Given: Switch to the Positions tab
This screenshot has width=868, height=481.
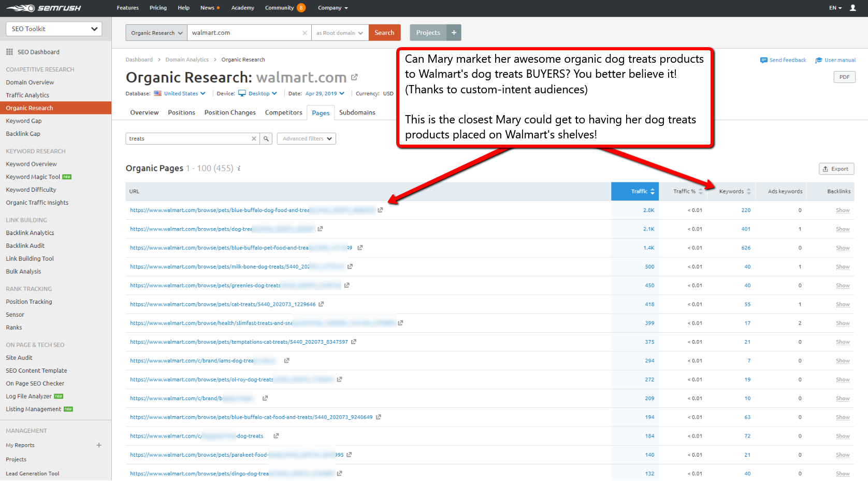Looking at the screenshot, I should tap(181, 112).
